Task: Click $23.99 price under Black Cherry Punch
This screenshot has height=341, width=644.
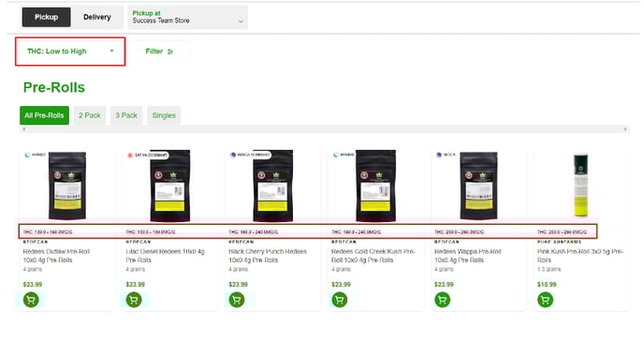Action: [x=238, y=284]
